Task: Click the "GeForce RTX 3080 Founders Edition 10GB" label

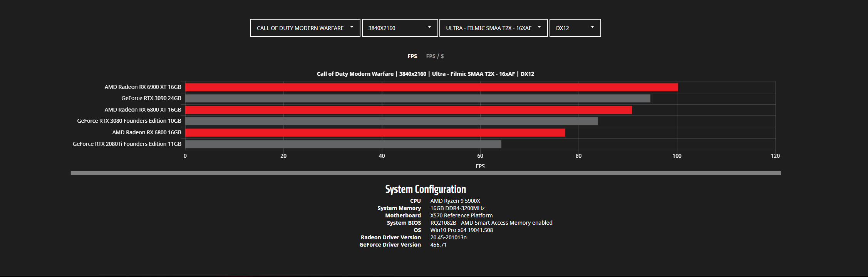Action: pyautogui.click(x=129, y=121)
